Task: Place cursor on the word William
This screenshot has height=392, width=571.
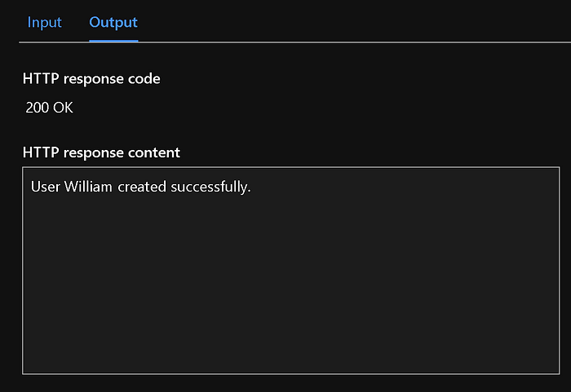Action: [88, 187]
